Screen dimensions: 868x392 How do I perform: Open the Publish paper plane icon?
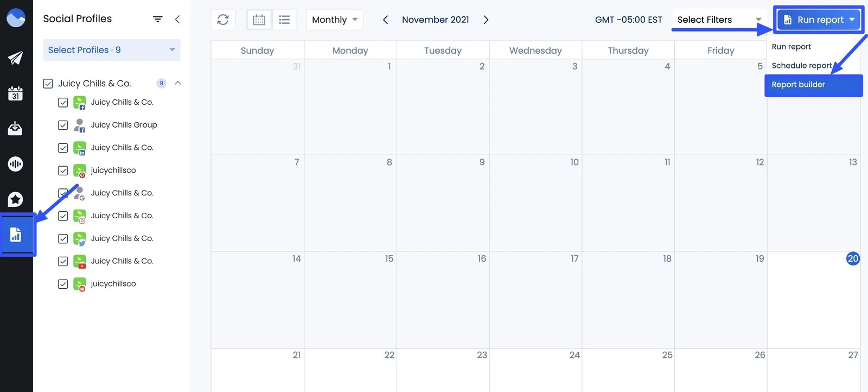15,58
